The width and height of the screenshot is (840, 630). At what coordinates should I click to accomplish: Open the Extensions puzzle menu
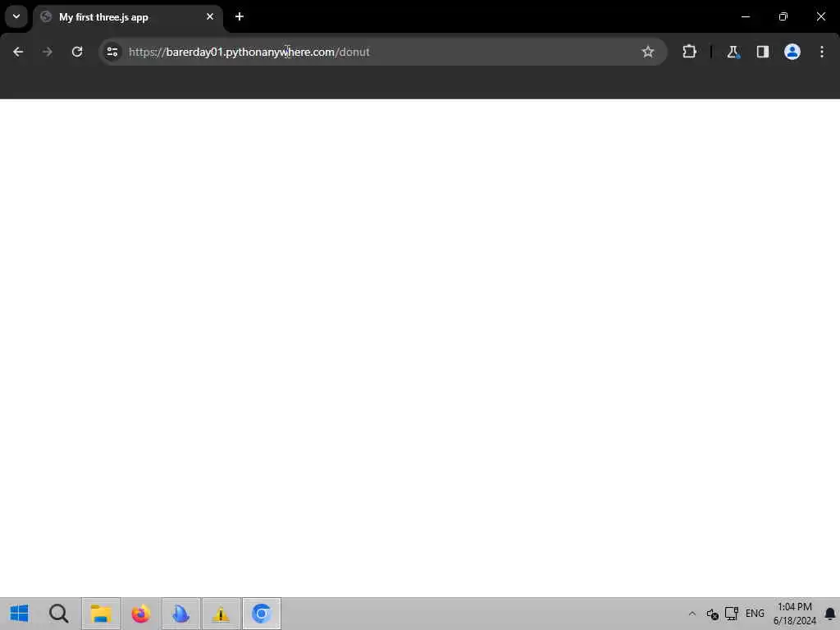[x=689, y=52]
